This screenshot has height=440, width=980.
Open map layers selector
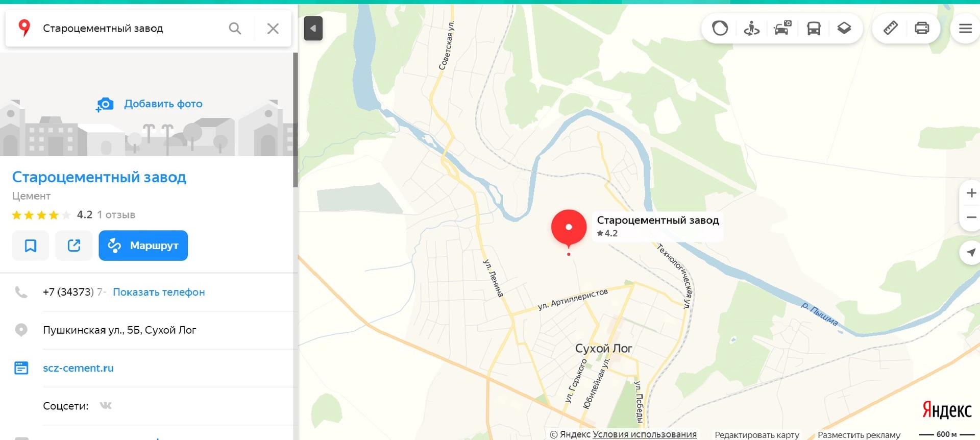844,28
